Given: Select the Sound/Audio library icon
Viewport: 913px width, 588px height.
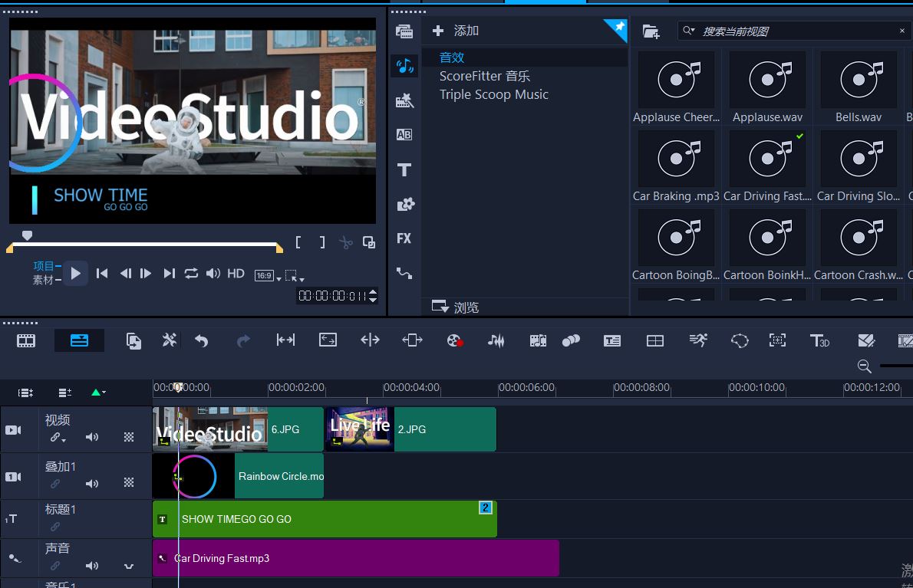Looking at the screenshot, I should click(404, 66).
